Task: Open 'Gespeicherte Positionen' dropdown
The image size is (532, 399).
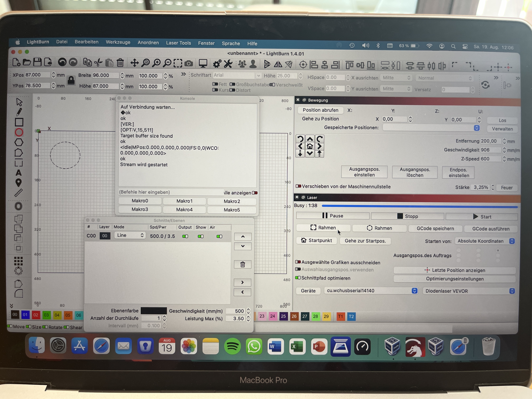Action: [431, 128]
